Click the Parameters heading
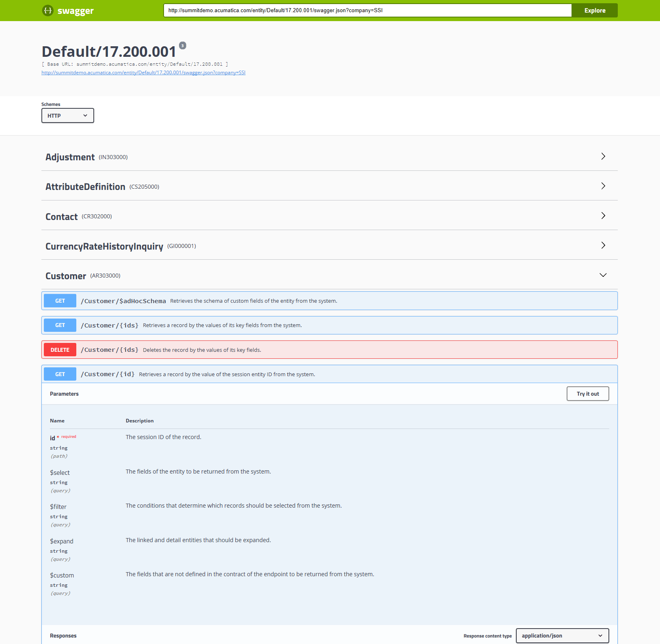 point(64,394)
